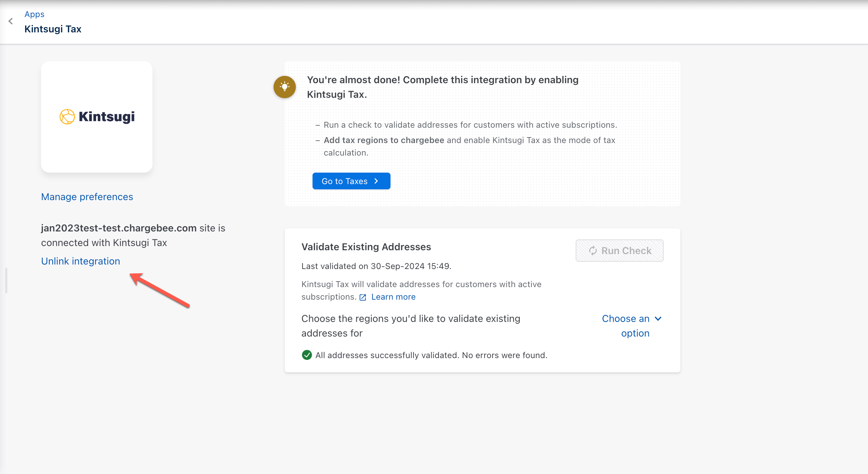Click the Run Check button
This screenshot has height=474, width=868.
(619, 251)
